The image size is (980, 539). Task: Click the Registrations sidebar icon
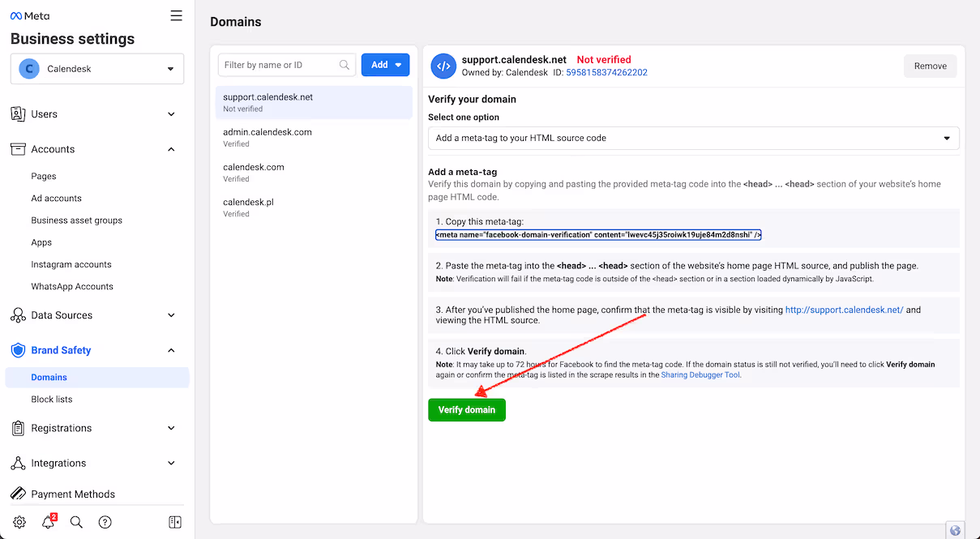click(18, 428)
